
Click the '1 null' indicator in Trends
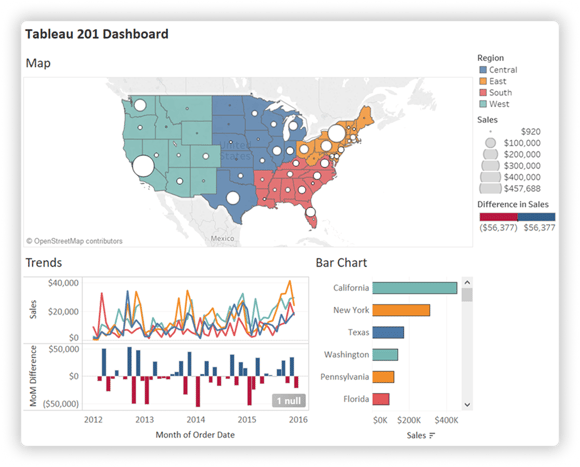tap(289, 401)
